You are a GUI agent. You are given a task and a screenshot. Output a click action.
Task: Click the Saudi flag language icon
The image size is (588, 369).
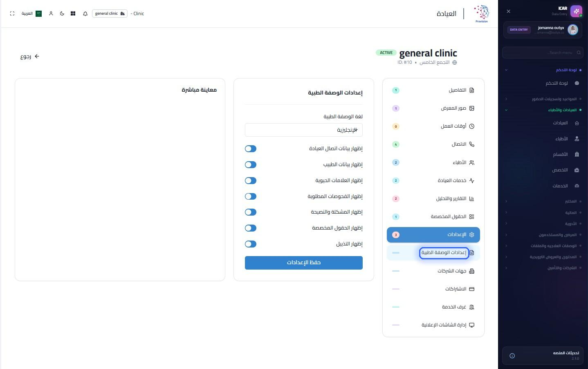pyautogui.click(x=39, y=13)
